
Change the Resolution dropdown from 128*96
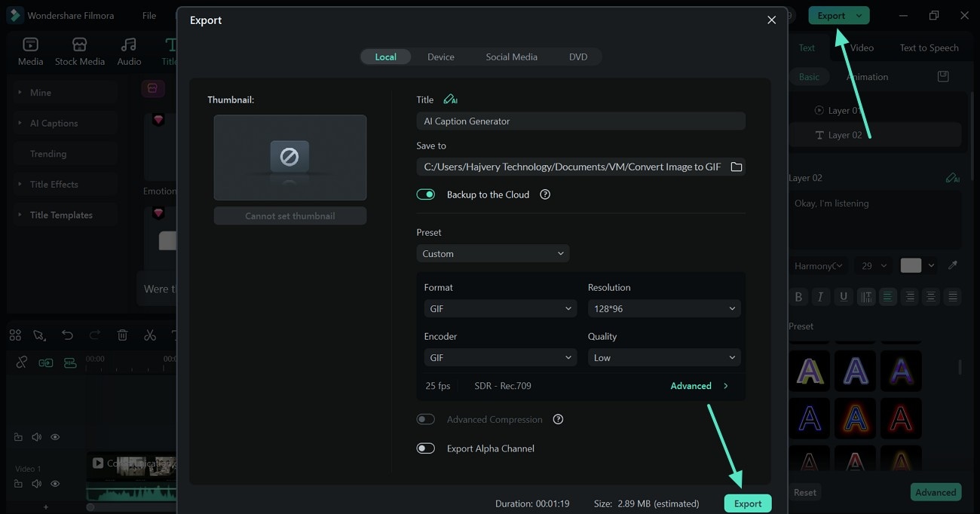[x=664, y=309]
